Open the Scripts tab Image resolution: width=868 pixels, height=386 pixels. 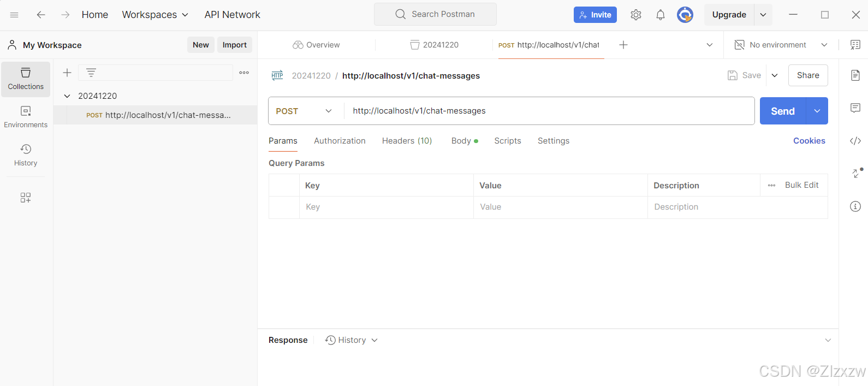click(508, 141)
